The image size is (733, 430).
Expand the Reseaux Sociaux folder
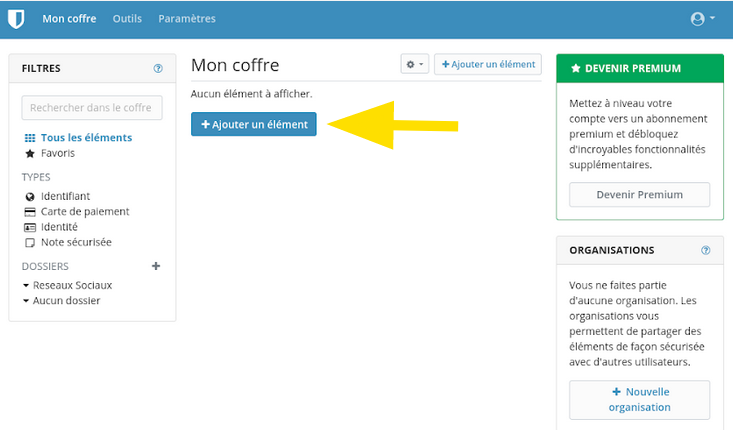pyautogui.click(x=26, y=285)
